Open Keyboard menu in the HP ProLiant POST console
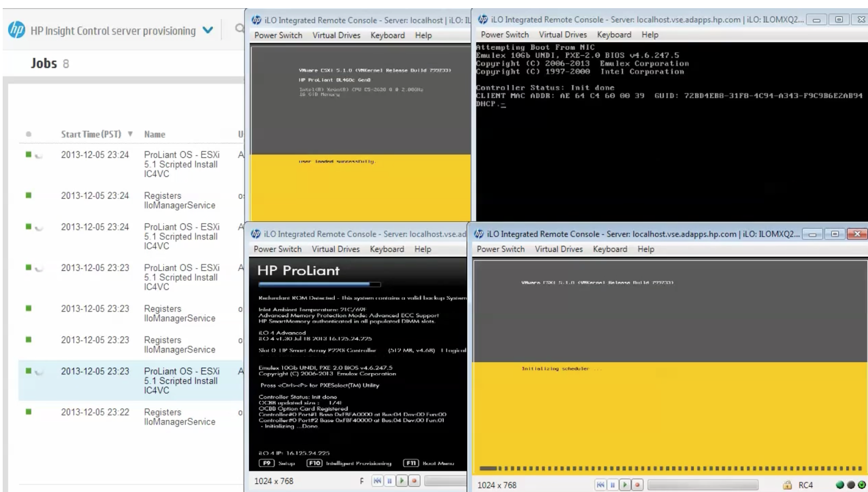The image size is (868, 492). (x=387, y=249)
